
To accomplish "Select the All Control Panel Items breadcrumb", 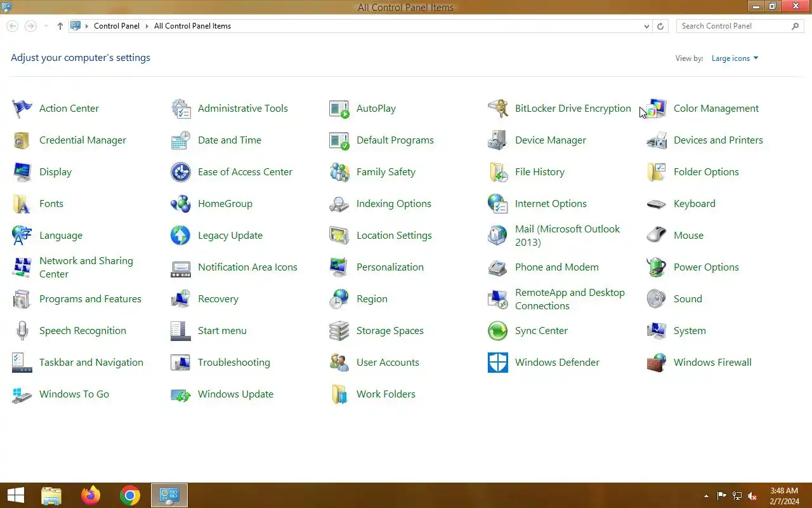I will click(x=192, y=26).
